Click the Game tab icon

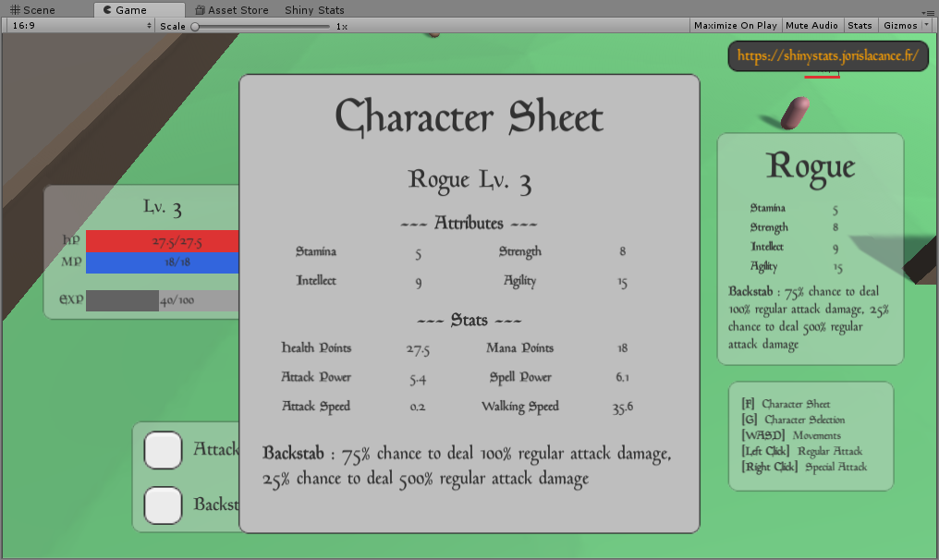[108, 10]
